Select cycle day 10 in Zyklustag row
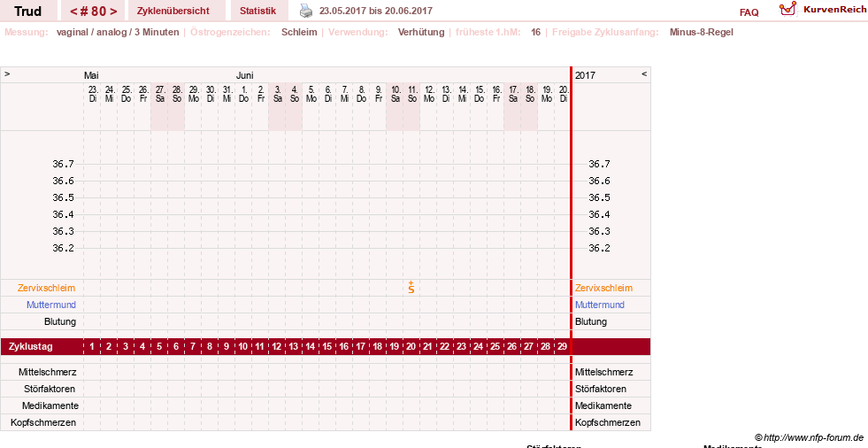This screenshot has height=448, width=868. [x=243, y=347]
